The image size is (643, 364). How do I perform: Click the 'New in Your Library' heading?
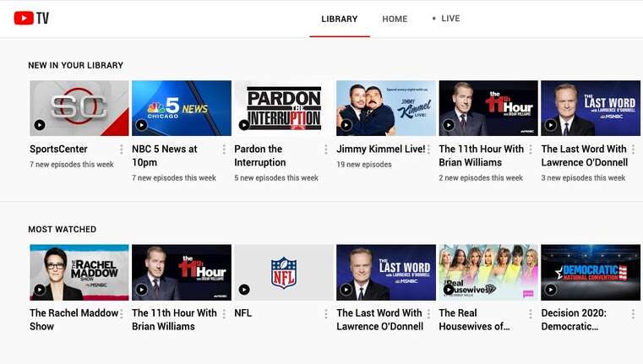coord(76,65)
